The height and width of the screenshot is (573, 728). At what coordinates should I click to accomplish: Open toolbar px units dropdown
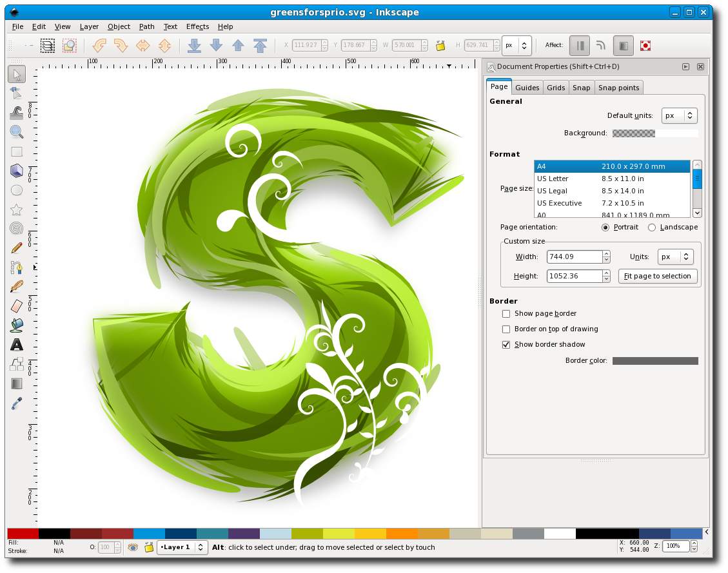pyautogui.click(x=516, y=46)
